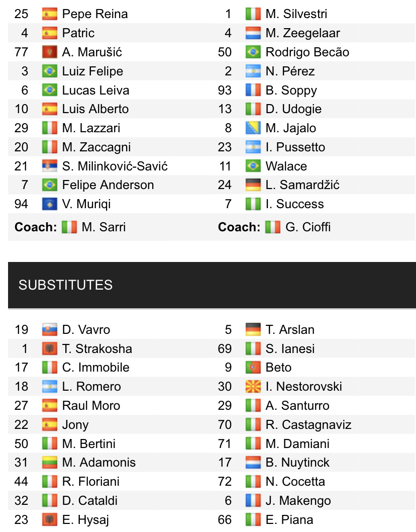The image size is (416, 532).
Task: Click the Albanian flag beside T. Strakosha
Action: pos(50,348)
